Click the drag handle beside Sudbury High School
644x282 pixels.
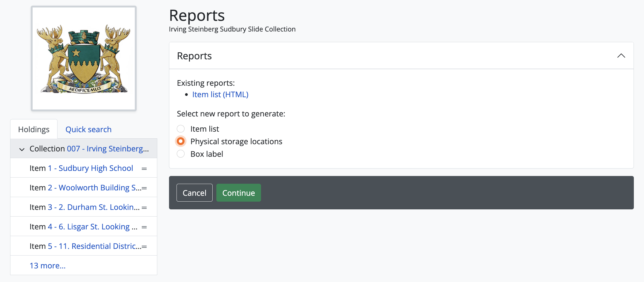(x=144, y=169)
